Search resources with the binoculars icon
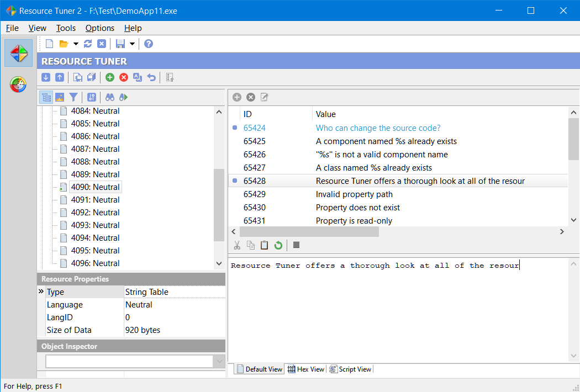Screen dimensions: 580x392 [x=110, y=97]
